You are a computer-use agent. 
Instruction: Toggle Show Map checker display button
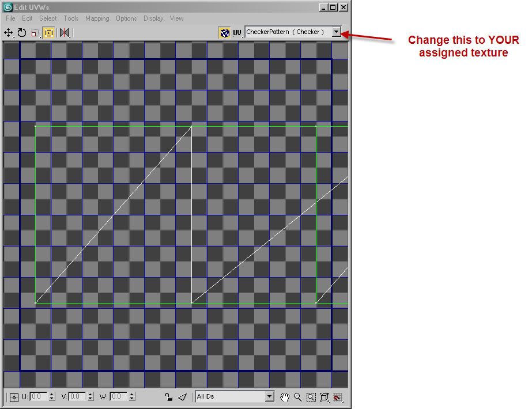click(225, 33)
